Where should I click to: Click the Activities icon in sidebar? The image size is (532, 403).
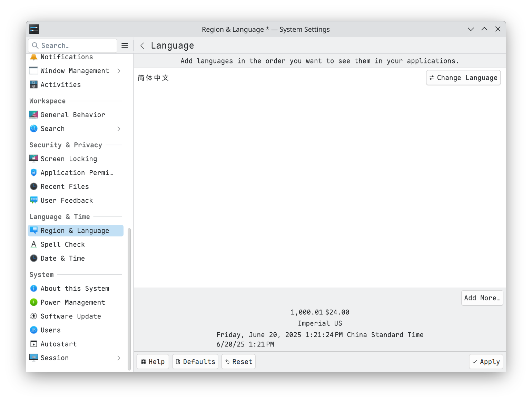click(x=33, y=84)
